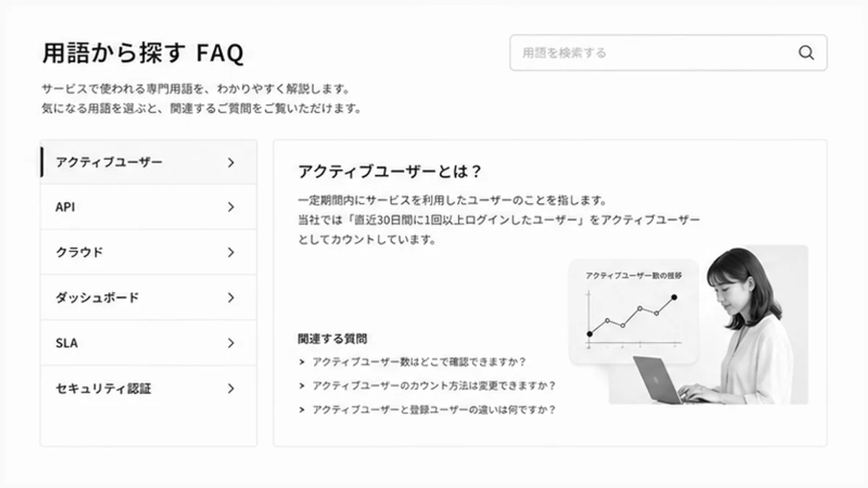Click the bullet arrow before アクティブユーザー数はどこで確認できますか
Screen dimensions: 868x488
(302, 362)
